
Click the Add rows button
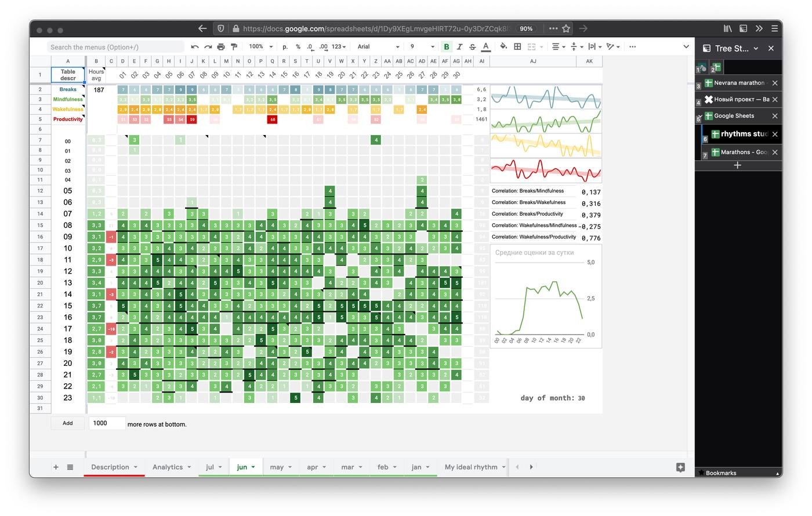(68, 423)
